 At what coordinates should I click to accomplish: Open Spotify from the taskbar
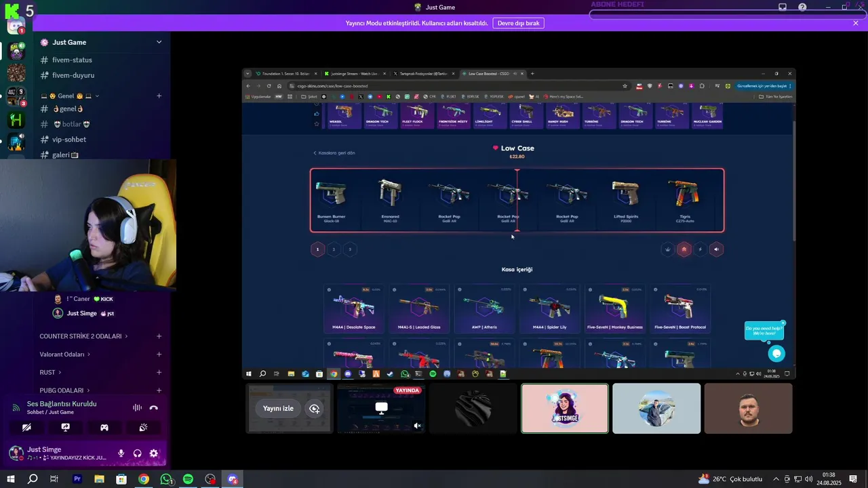point(188,479)
